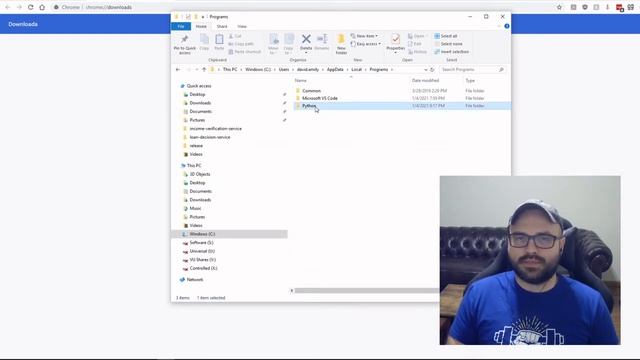Create a New folder from the ribbon
This screenshot has width=640, height=360.
pos(341,44)
